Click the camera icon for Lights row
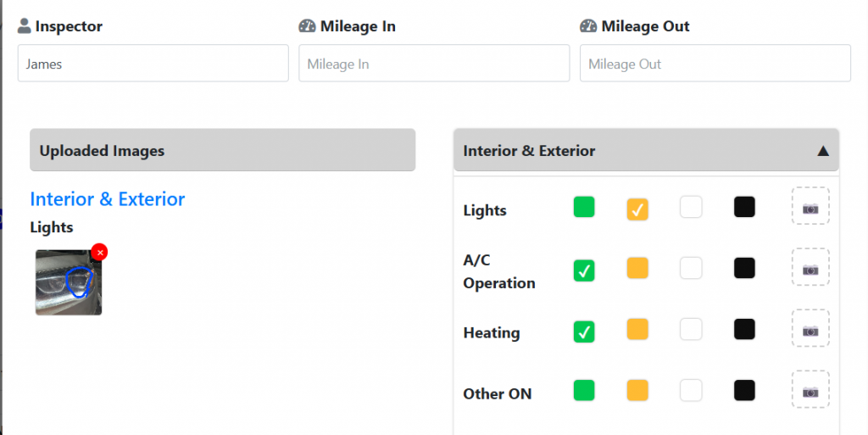This screenshot has height=435, width=868. 810,207
